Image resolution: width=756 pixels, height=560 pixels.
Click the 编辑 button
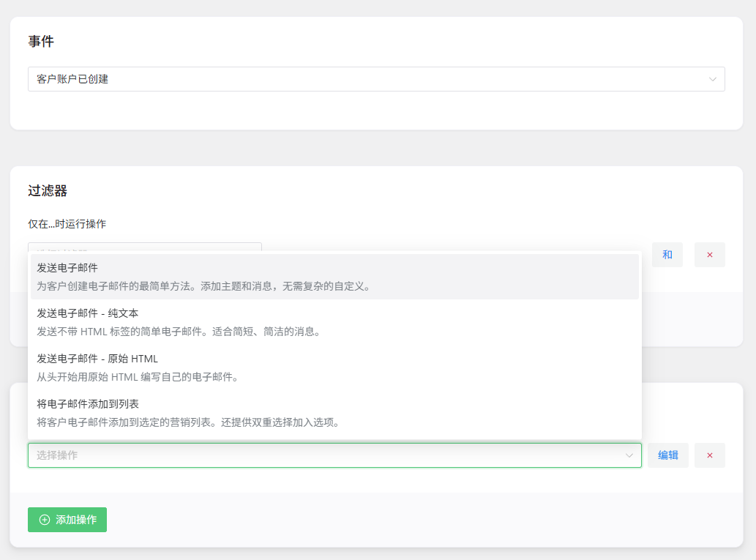click(x=667, y=455)
